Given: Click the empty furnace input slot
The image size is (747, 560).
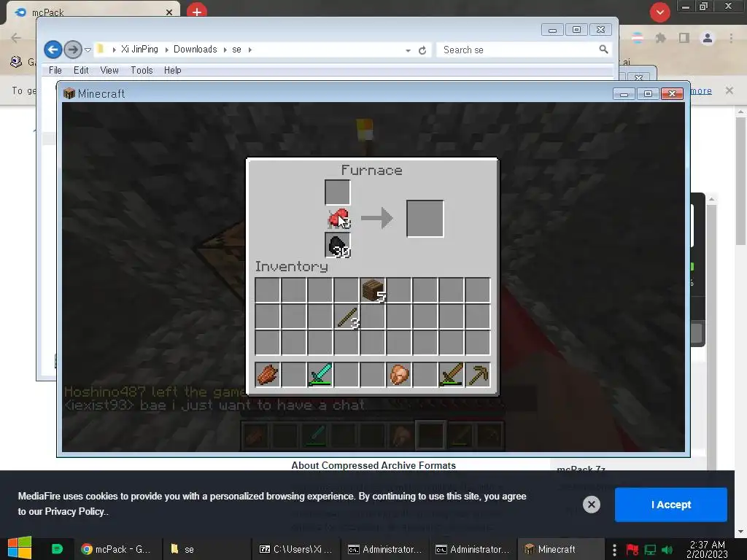Looking at the screenshot, I should (337, 192).
